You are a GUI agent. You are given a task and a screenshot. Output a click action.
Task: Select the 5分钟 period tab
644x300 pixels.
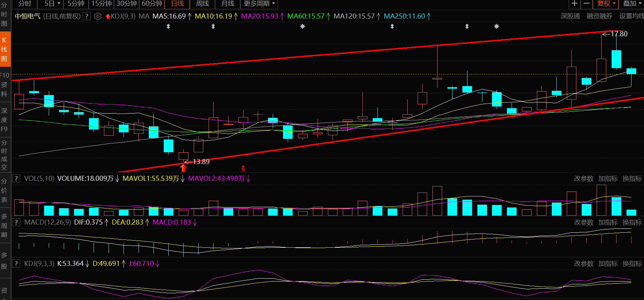[76, 4]
